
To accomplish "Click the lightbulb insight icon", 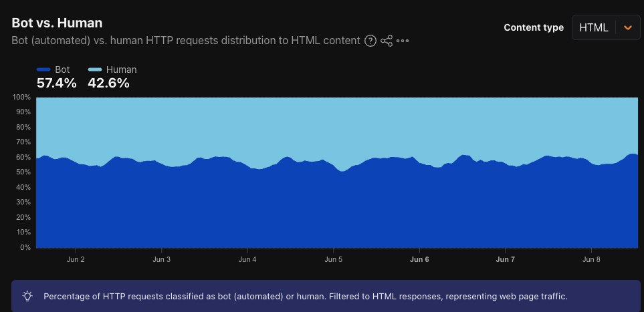I will (27, 296).
